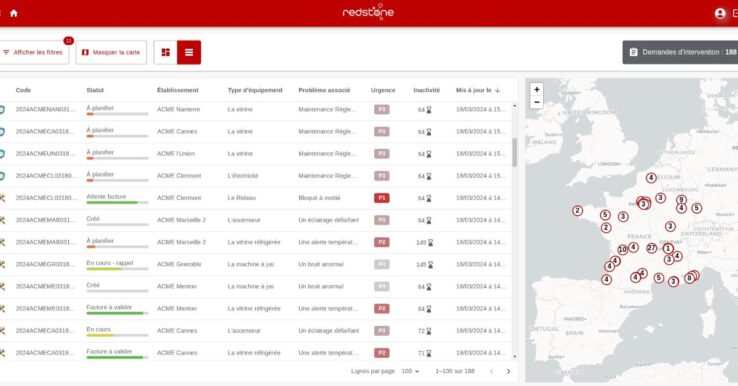
Task: Click the cluster marker showing 27
Action: 651,248
